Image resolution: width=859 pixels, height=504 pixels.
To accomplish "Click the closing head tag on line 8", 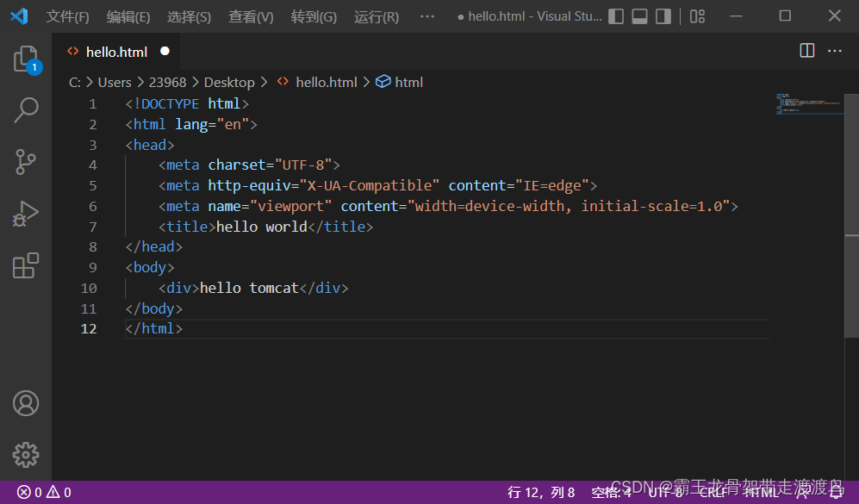I will [154, 247].
